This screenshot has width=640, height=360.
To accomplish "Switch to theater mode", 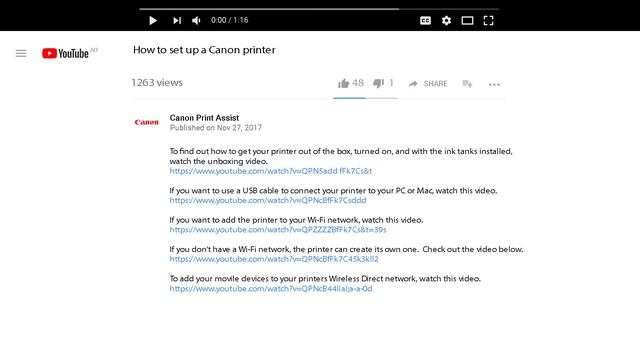I will pyautogui.click(x=467, y=20).
